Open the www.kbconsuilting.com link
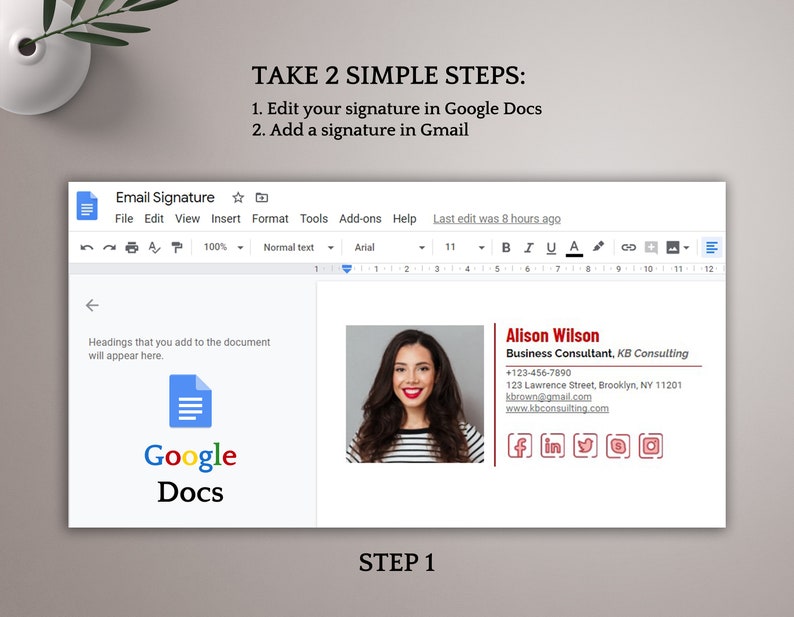The image size is (794, 617). click(557, 408)
